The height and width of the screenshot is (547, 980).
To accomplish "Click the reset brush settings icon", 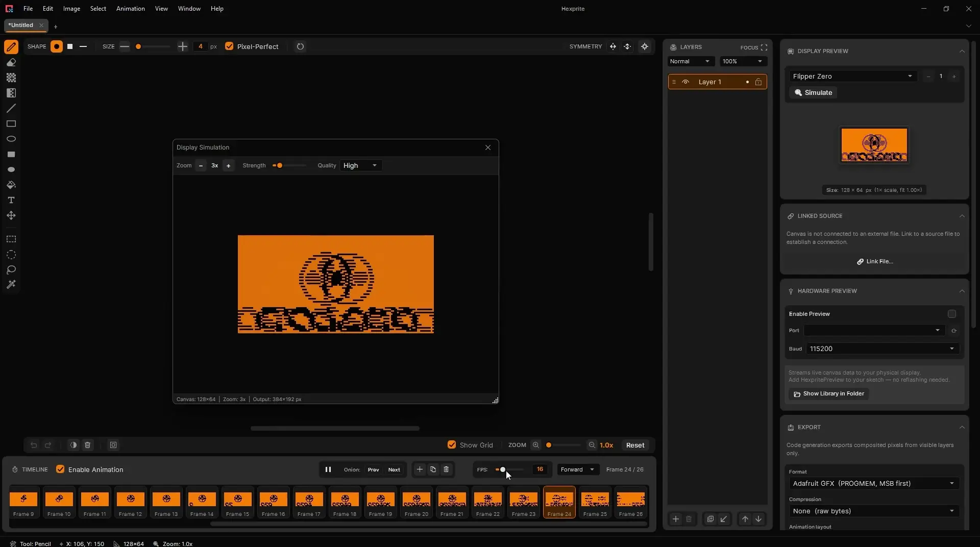I will point(300,46).
